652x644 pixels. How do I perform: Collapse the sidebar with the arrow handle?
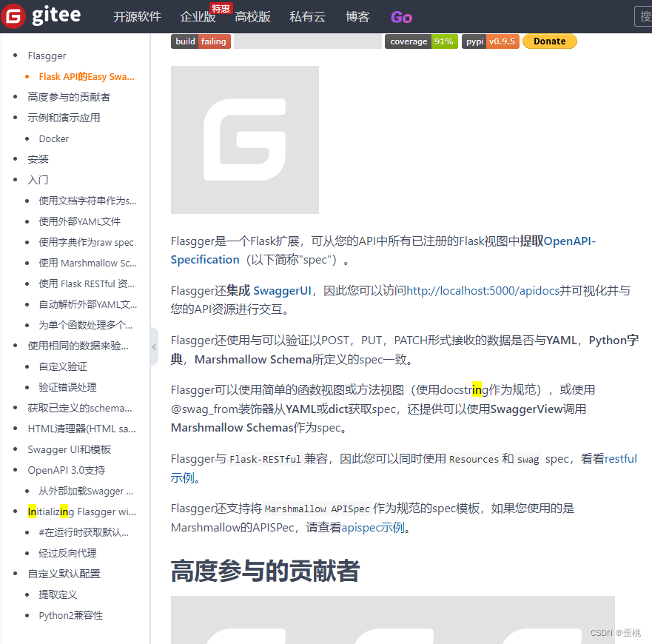[154, 346]
